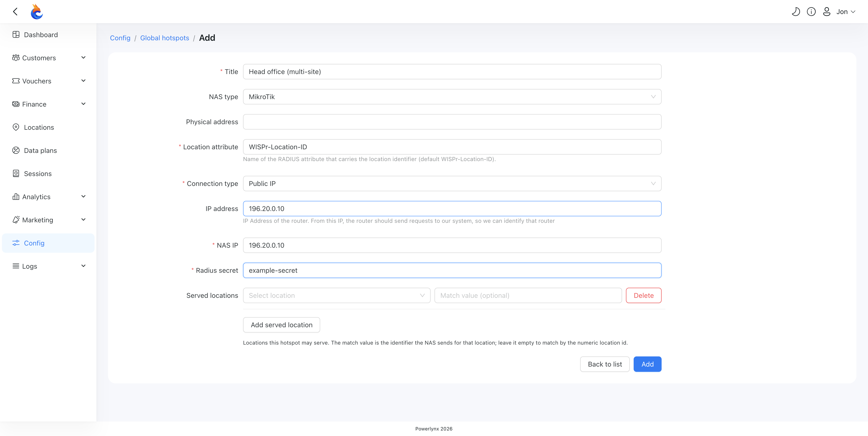This screenshot has height=436, width=868.
Task: Go to the Config breadcrumb link
Action: pyautogui.click(x=120, y=38)
